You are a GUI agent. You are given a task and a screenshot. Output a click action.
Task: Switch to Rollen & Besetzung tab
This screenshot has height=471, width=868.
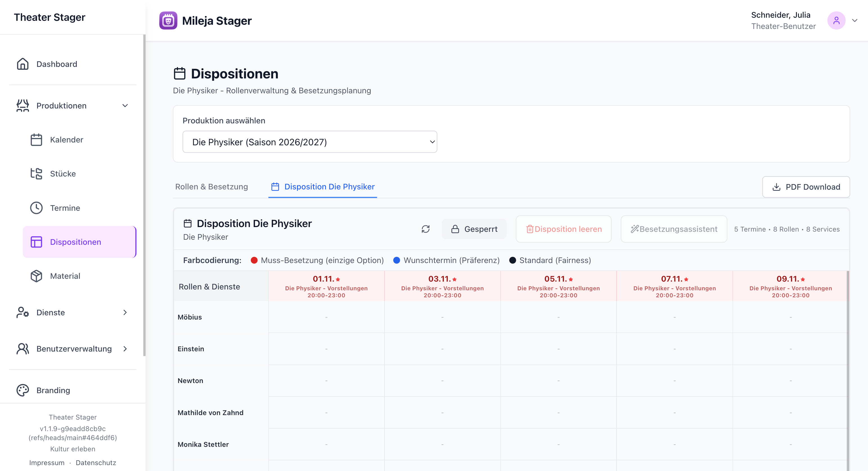211,187
